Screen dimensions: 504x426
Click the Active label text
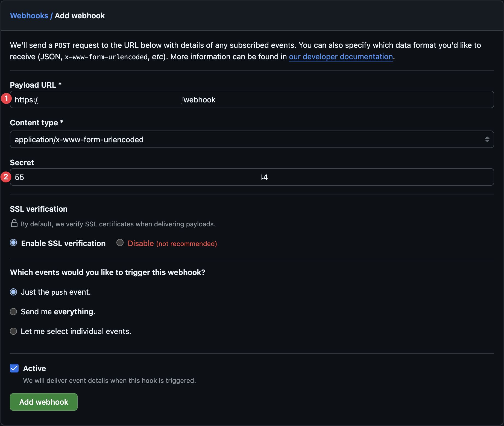point(34,368)
